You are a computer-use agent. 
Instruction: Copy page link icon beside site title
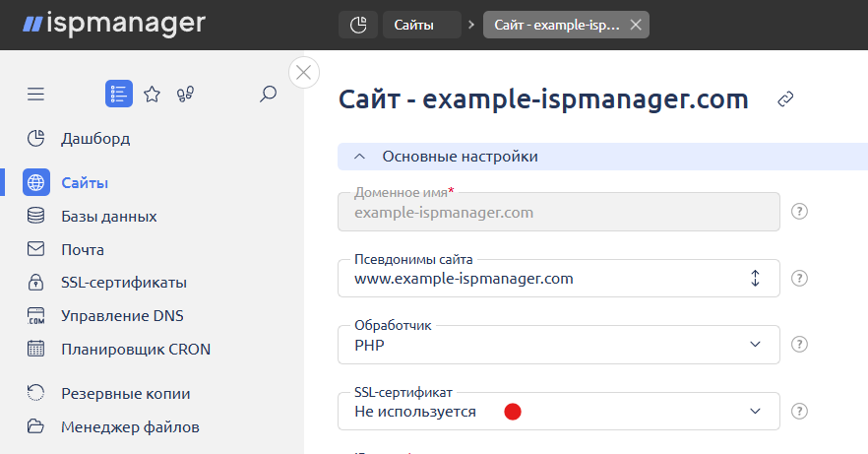[x=785, y=99]
